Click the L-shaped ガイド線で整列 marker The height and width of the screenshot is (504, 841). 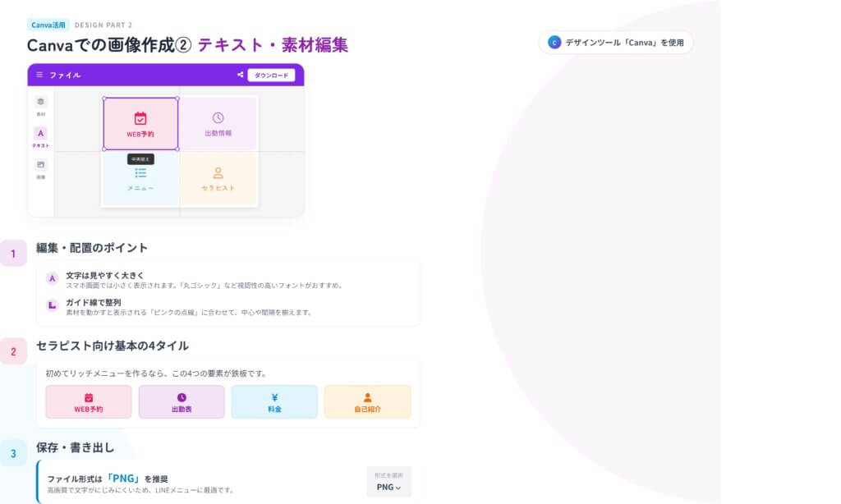point(53,306)
